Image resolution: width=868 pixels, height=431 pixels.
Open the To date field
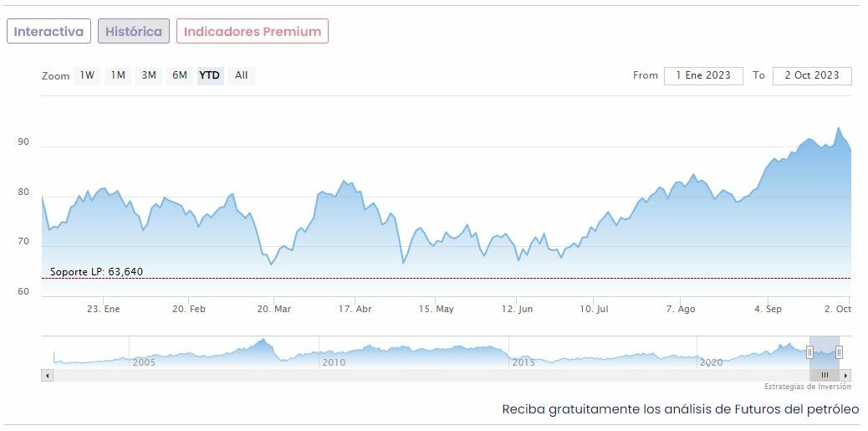pyautogui.click(x=812, y=75)
